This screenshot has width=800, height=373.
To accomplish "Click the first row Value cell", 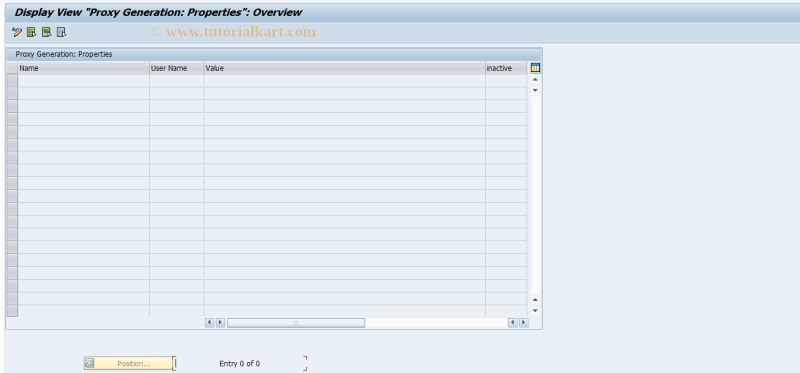I will 344,81.
